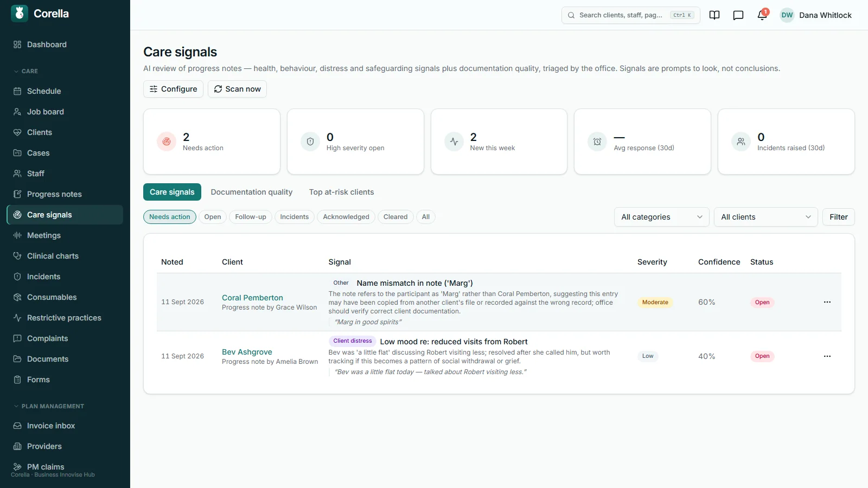868x488 pixels.
Task: Open the chat messages icon
Action: [738, 15]
